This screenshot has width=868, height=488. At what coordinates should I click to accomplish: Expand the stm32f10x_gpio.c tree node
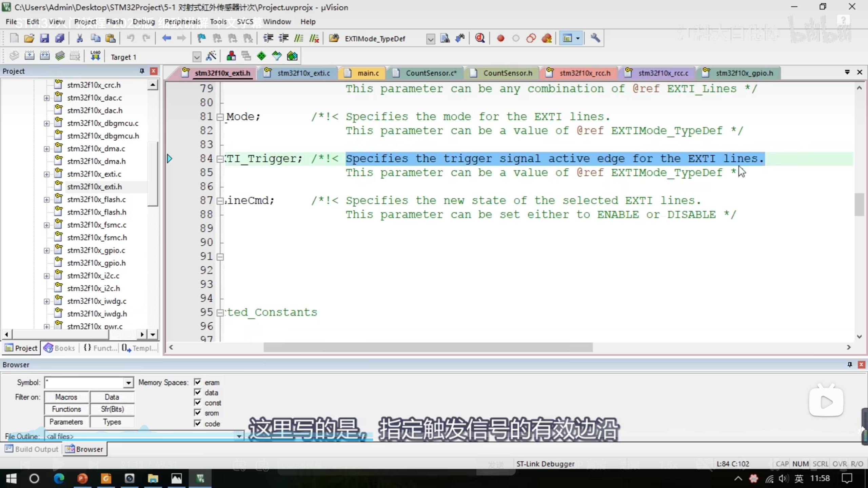(x=46, y=250)
